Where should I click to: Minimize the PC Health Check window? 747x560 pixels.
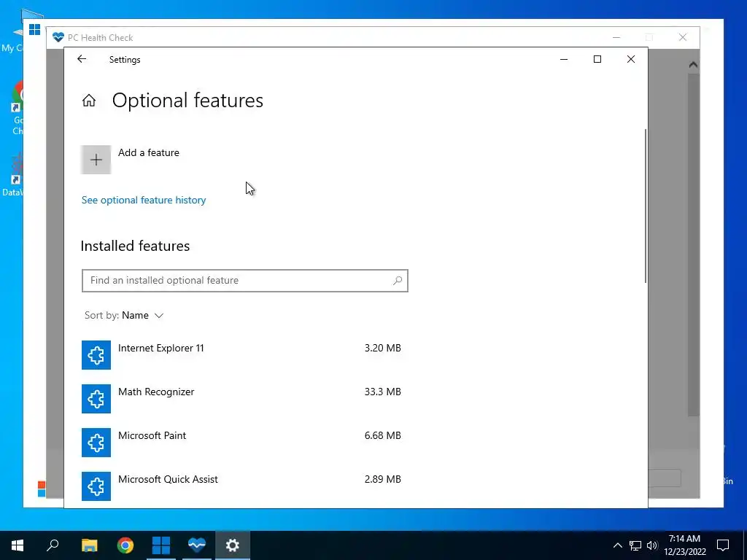[x=616, y=37]
